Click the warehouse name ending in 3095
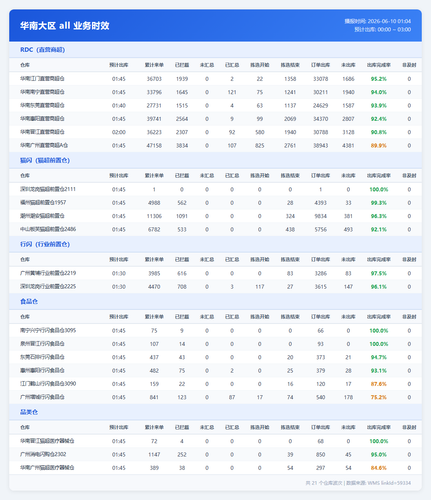This screenshot has width=431, height=500. click(x=48, y=331)
